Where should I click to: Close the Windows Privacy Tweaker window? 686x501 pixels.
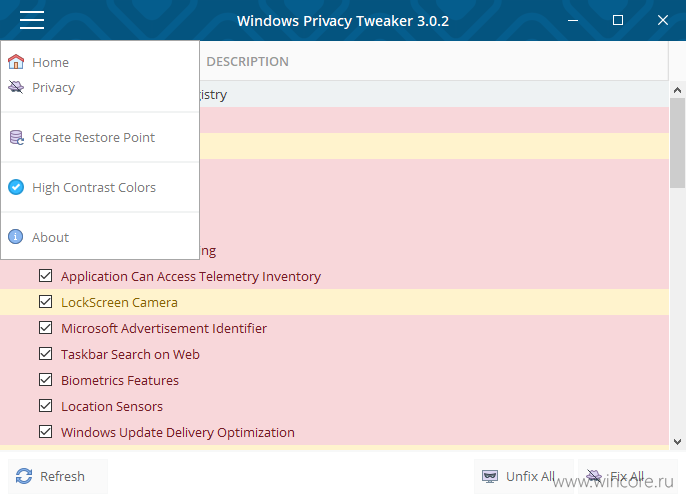pyautogui.click(x=663, y=20)
